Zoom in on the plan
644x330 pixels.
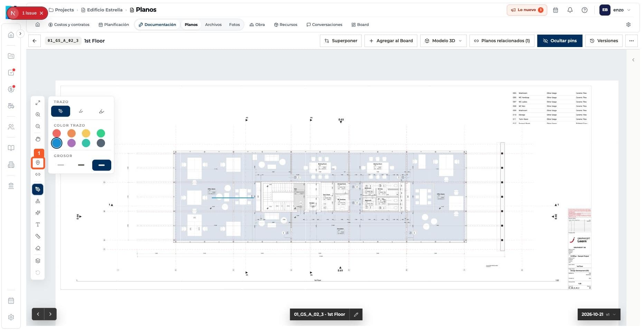38,114
